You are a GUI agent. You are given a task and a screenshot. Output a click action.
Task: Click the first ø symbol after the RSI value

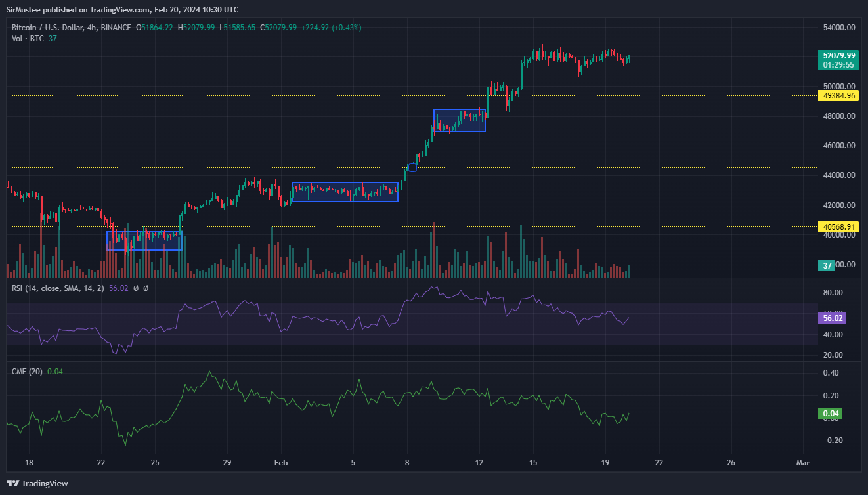[x=136, y=288]
